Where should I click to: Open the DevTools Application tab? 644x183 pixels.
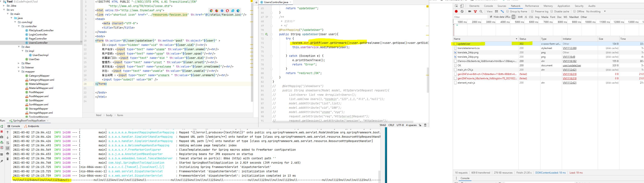coord(564,6)
